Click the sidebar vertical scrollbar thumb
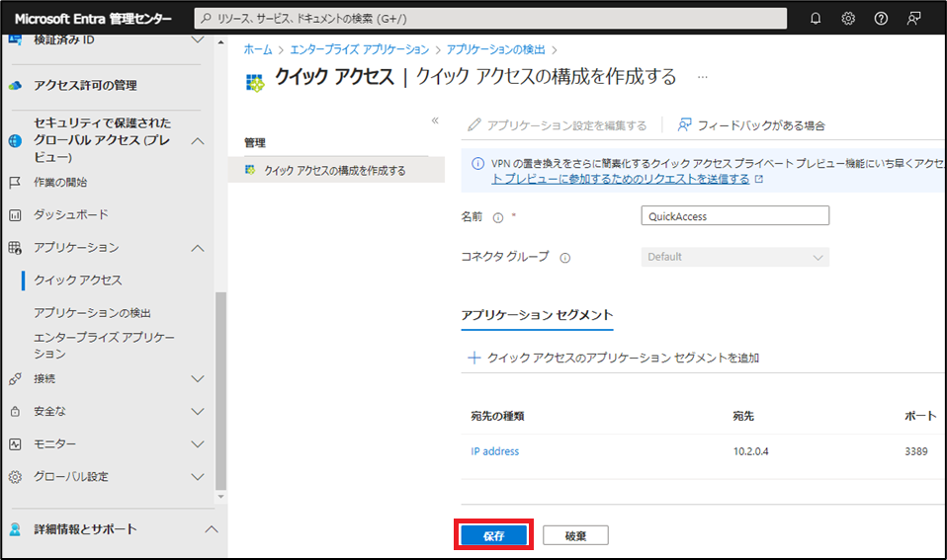The height and width of the screenshot is (560, 947). pos(221,391)
